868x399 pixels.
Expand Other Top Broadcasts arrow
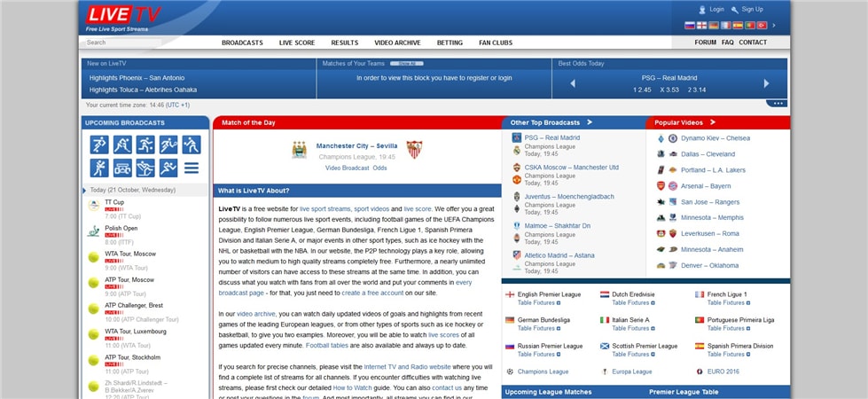590,122
